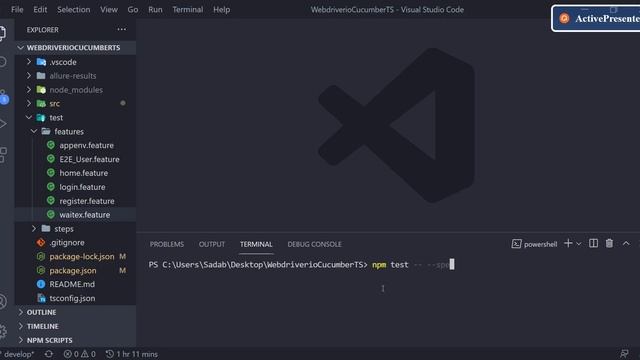
Task: Expand the node_modules folder
Action: tap(29, 90)
